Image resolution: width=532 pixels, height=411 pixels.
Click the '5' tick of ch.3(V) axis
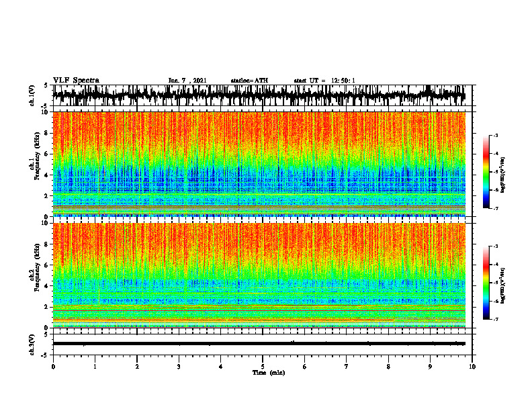[x=46, y=334]
